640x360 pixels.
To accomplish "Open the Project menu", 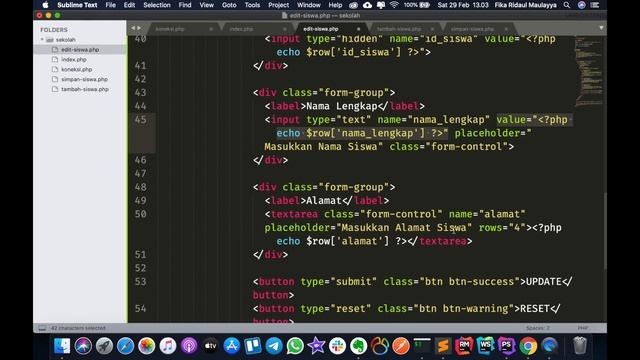I will pos(278,5).
